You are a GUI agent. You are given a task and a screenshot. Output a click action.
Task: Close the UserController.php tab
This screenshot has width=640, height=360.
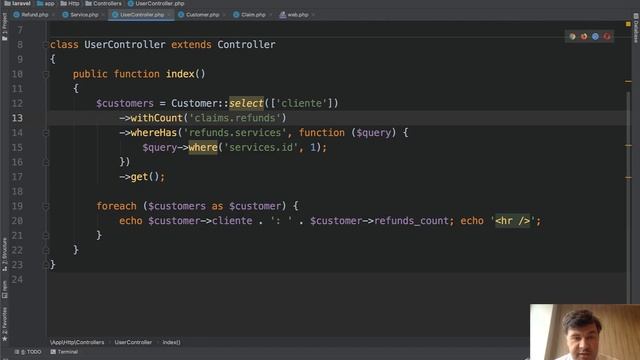(x=169, y=15)
